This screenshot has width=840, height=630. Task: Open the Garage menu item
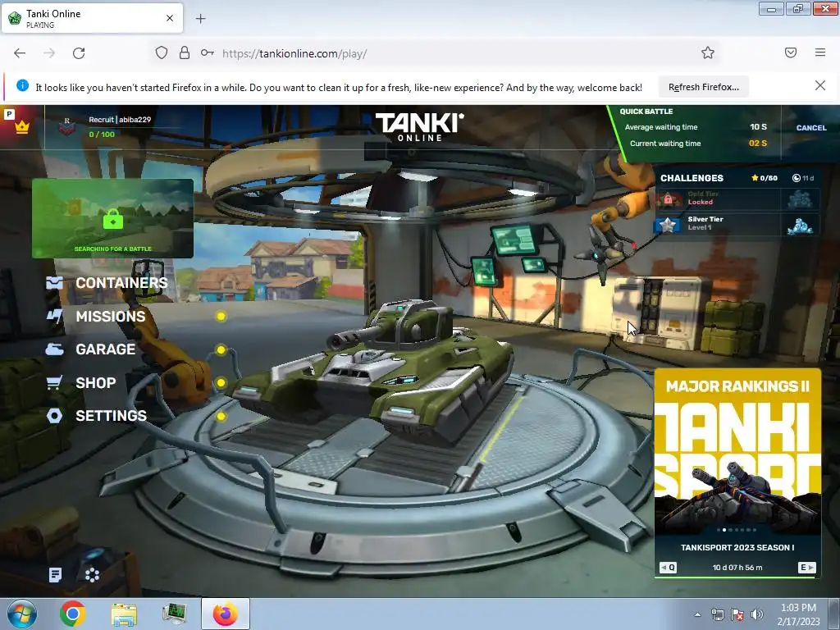(106, 349)
